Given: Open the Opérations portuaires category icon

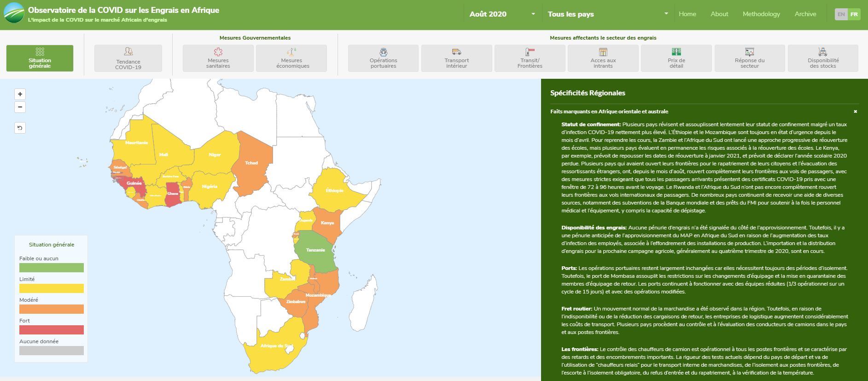Looking at the screenshot, I should (x=383, y=52).
